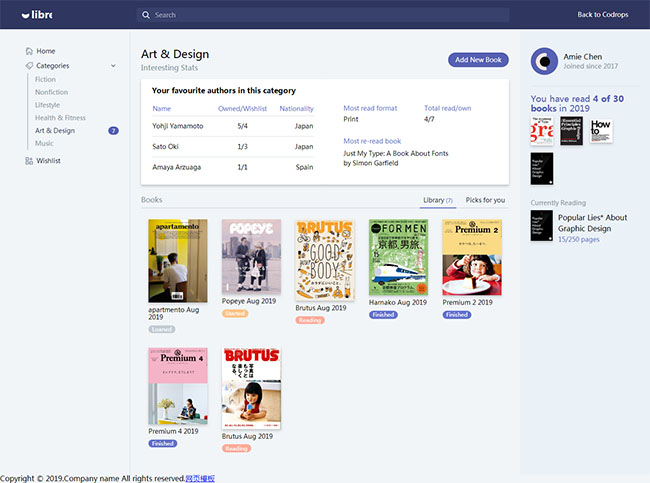Collapse the Categories chevron
650x483 pixels.
click(x=113, y=66)
